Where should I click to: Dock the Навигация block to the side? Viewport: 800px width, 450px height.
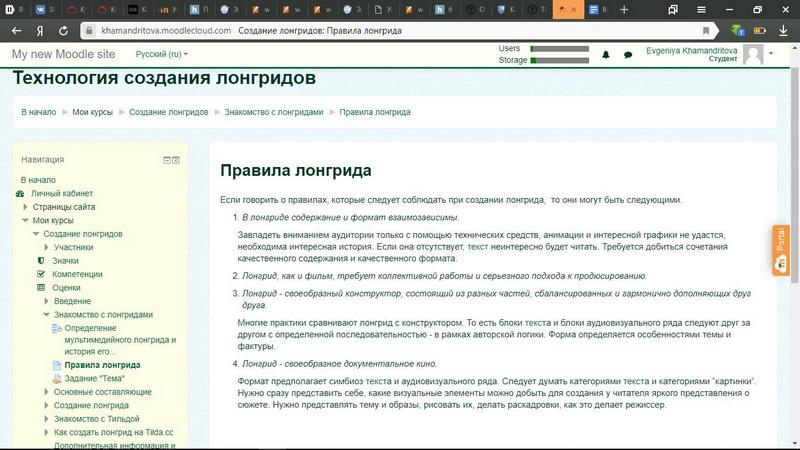[x=176, y=159]
